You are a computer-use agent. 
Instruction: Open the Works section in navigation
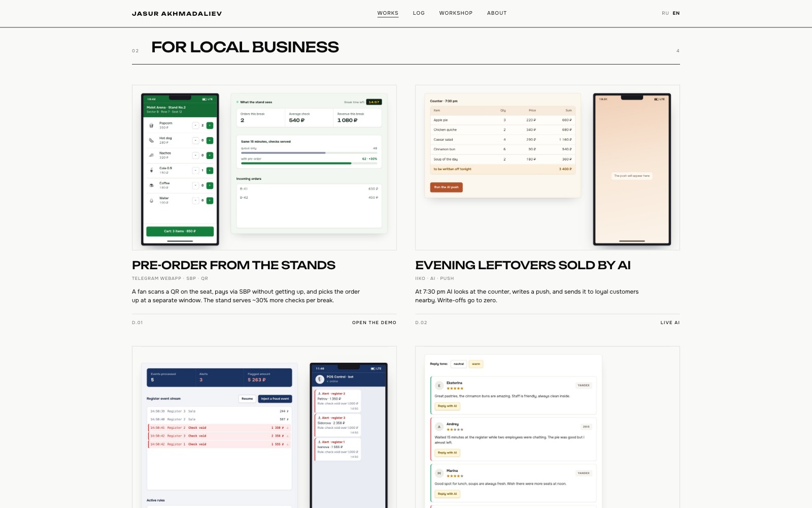point(388,13)
